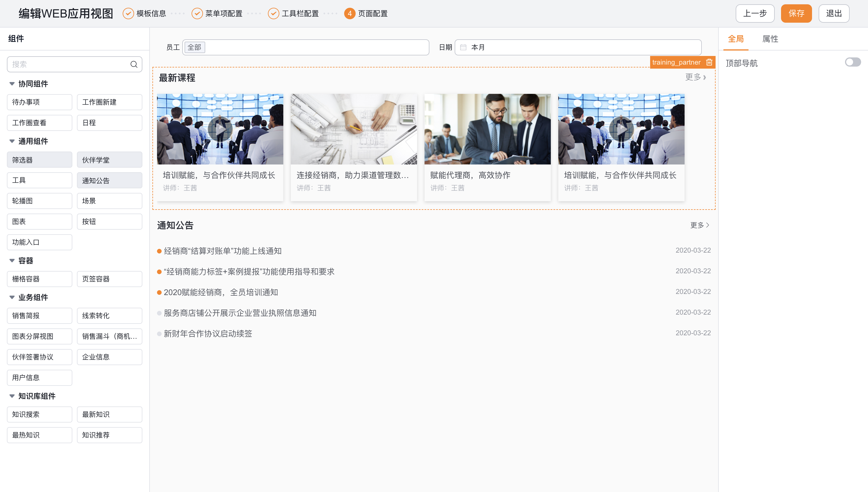Open the 员工 selection field
The height and width of the screenshot is (492, 868).
[x=306, y=47]
